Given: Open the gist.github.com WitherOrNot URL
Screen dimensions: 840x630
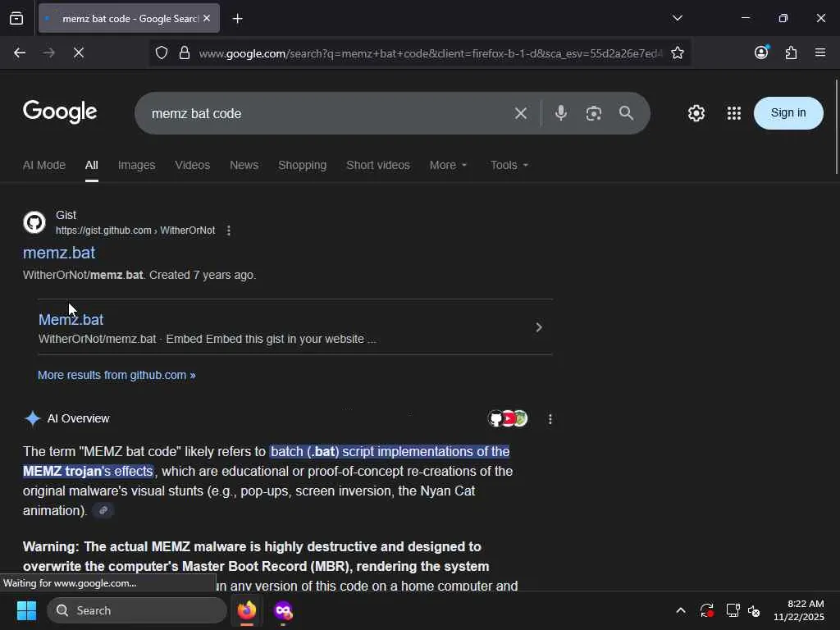Looking at the screenshot, I should coord(135,231).
